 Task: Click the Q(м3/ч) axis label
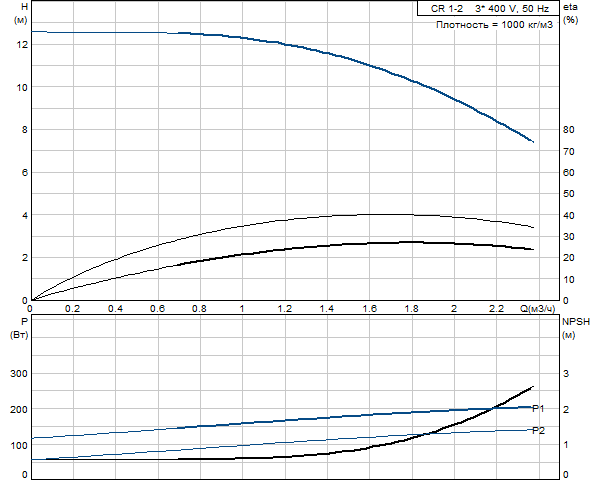click(x=538, y=309)
